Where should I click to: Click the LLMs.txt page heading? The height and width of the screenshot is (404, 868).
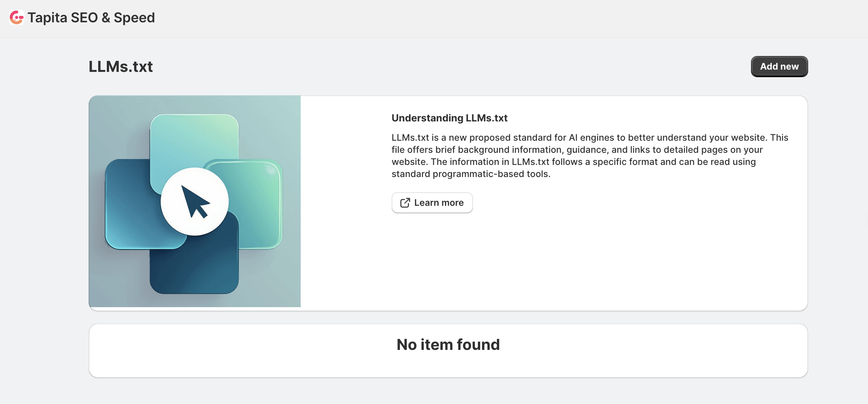(120, 67)
